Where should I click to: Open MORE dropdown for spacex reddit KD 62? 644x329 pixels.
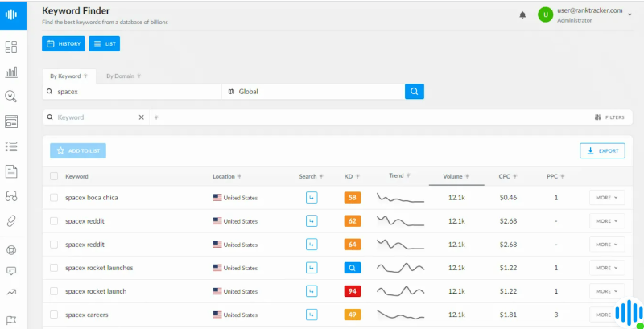pos(607,221)
